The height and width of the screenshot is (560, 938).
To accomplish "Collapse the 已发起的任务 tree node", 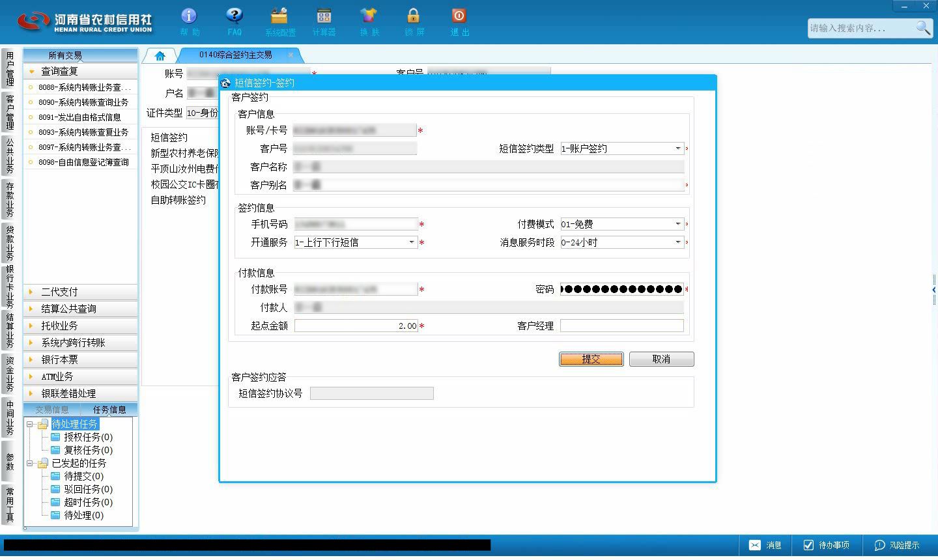I will 29,463.
